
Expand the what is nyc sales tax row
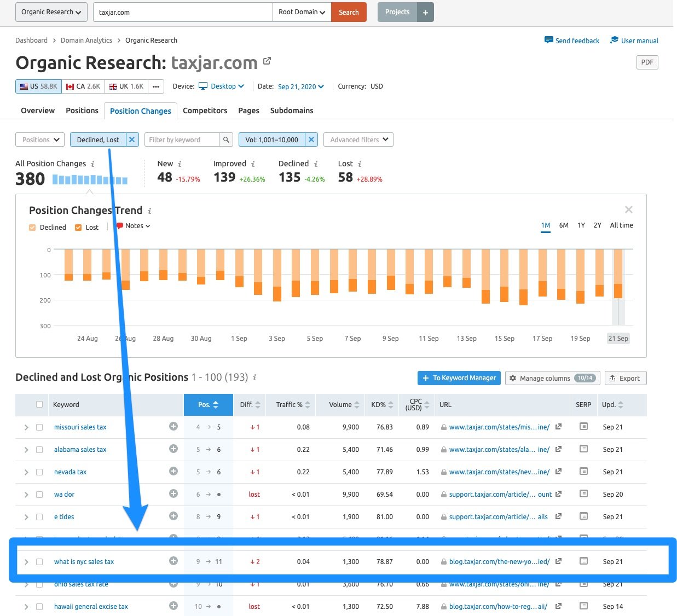tap(26, 561)
